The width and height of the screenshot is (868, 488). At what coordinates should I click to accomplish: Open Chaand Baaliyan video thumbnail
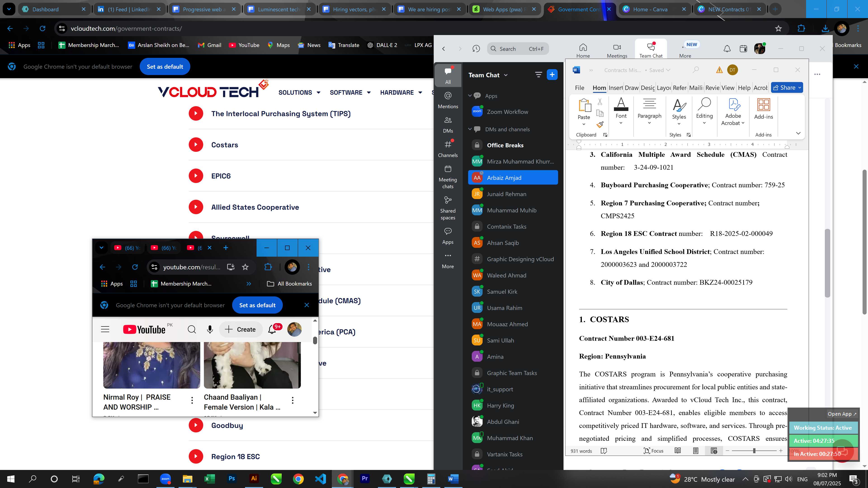tap(252, 365)
